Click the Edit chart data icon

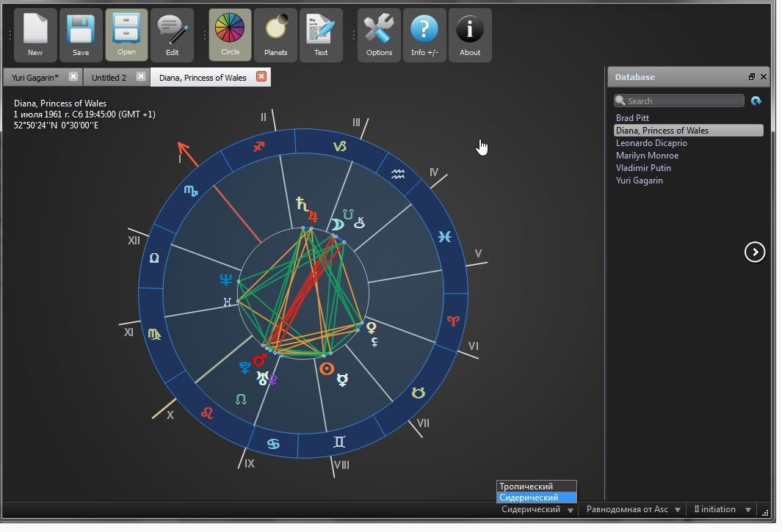click(x=173, y=34)
